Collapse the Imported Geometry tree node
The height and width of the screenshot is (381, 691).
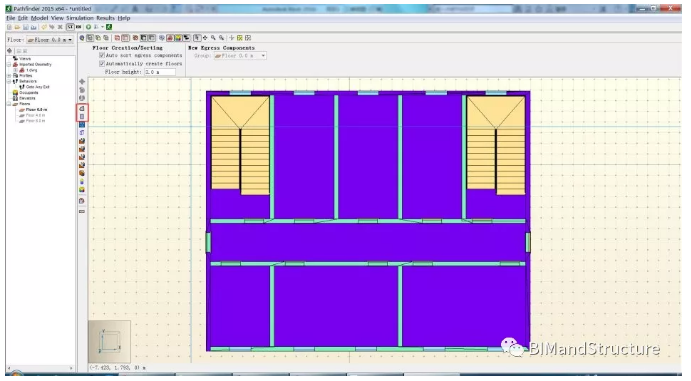8,64
